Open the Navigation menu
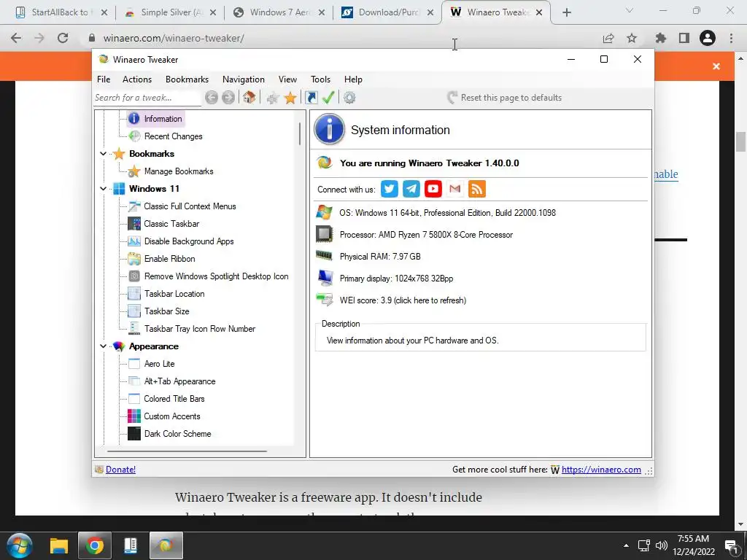The height and width of the screenshot is (560, 747). click(244, 79)
